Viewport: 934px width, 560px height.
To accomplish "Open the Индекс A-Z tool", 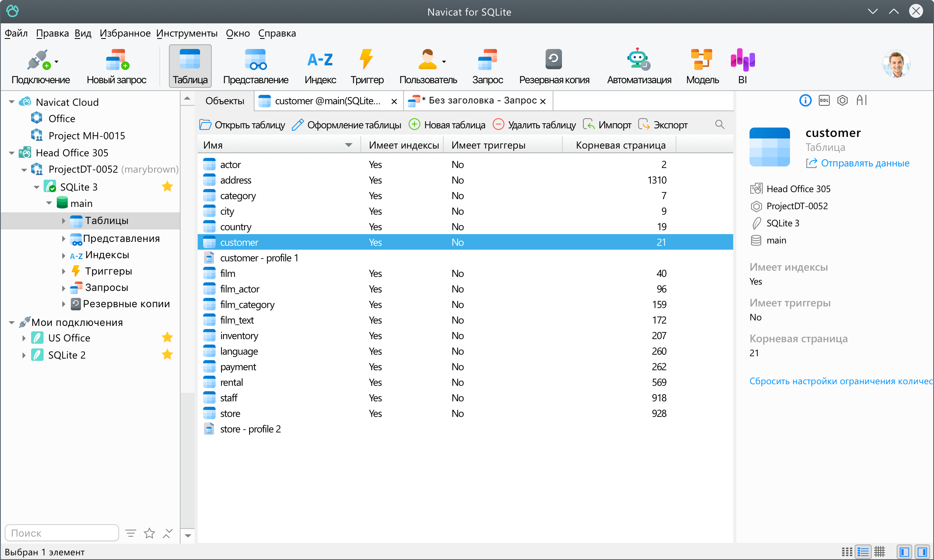I will [320, 67].
